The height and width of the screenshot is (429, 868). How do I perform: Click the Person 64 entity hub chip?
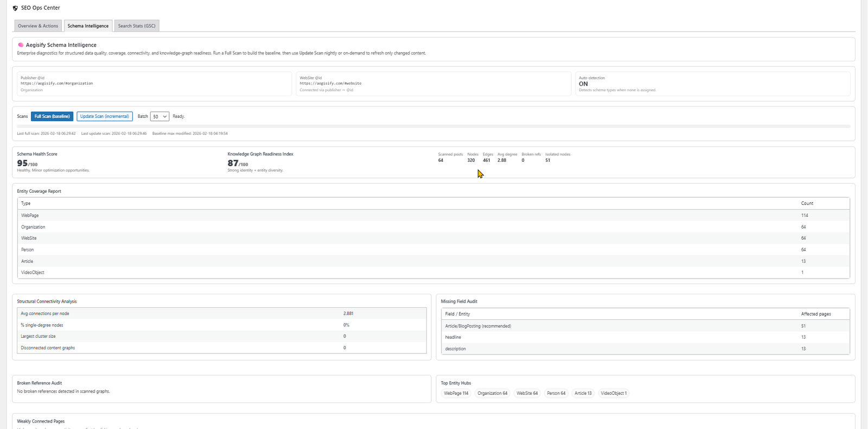556,393
